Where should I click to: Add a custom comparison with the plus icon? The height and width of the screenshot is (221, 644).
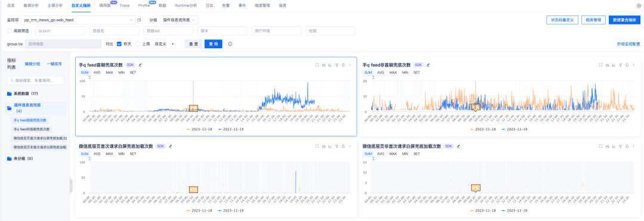coord(172,44)
